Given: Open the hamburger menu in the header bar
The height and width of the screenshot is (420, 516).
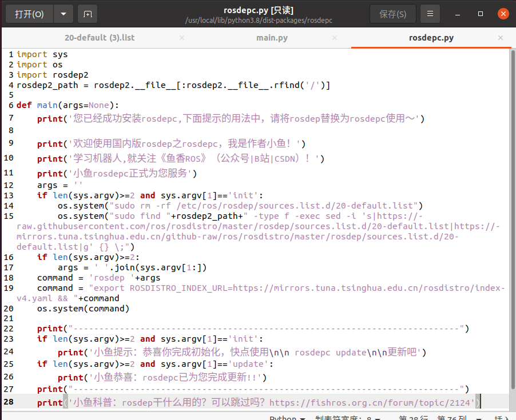Looking at the screenshot, I should 430,14.
